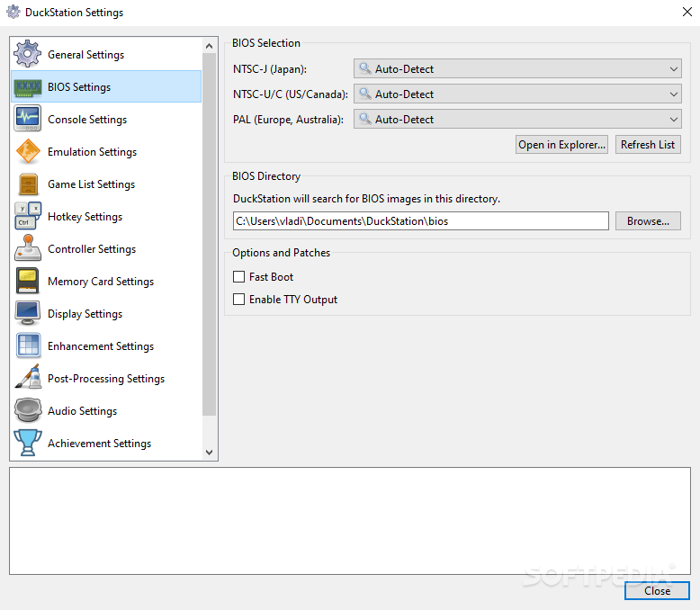Click the Close button at bottom
700x610 pixels.
pyautogui.click(x=657, y=591)
